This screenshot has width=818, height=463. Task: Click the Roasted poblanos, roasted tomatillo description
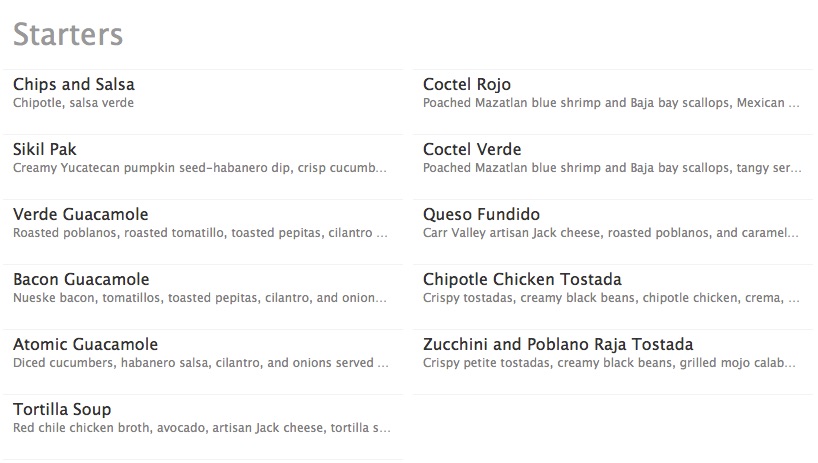[x=200, y=233]
